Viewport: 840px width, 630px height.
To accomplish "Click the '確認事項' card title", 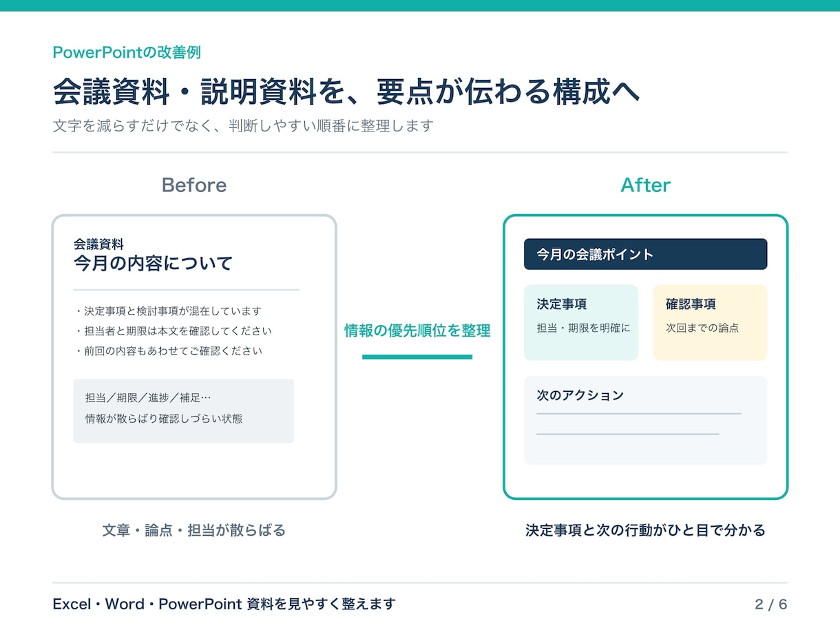I will point(691,304).
